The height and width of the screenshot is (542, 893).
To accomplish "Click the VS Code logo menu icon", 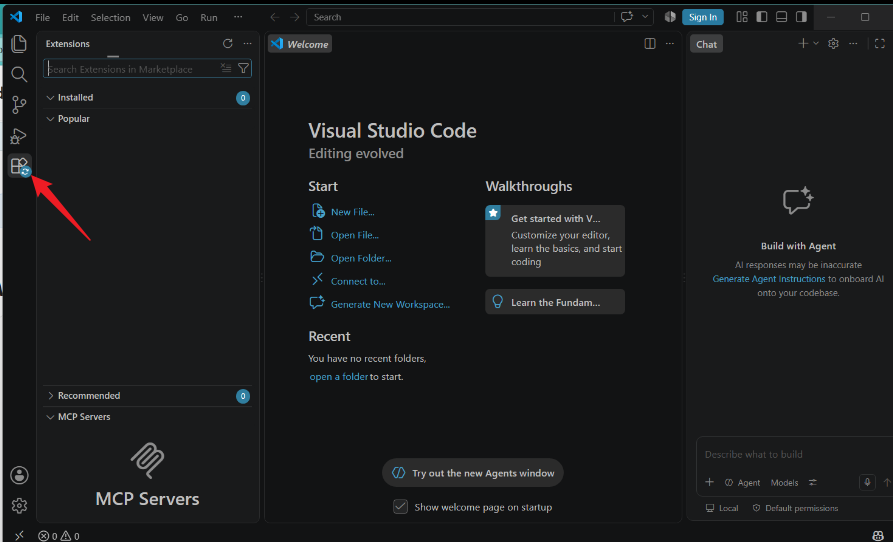I will (x=17, y=17).
